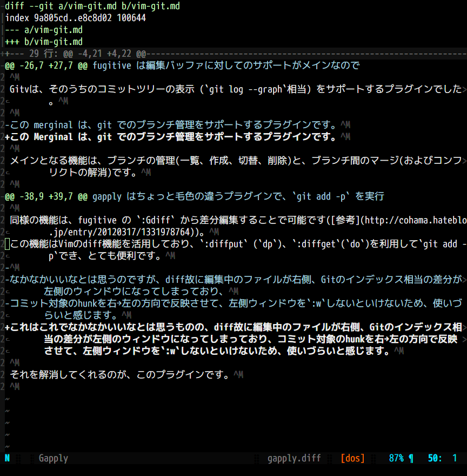
Task: Click the boxed glyph icon left of gapply.diff
Action: point(257,458)
